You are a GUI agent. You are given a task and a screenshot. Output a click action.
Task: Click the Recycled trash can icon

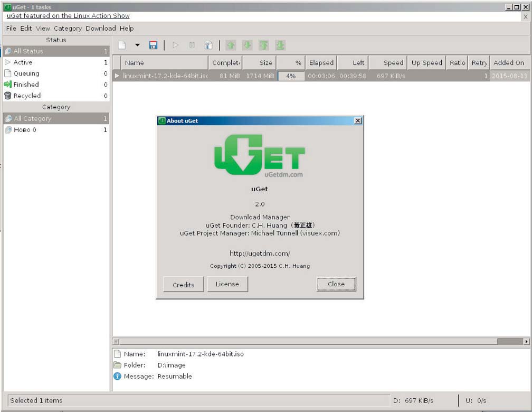pos(8,96)
